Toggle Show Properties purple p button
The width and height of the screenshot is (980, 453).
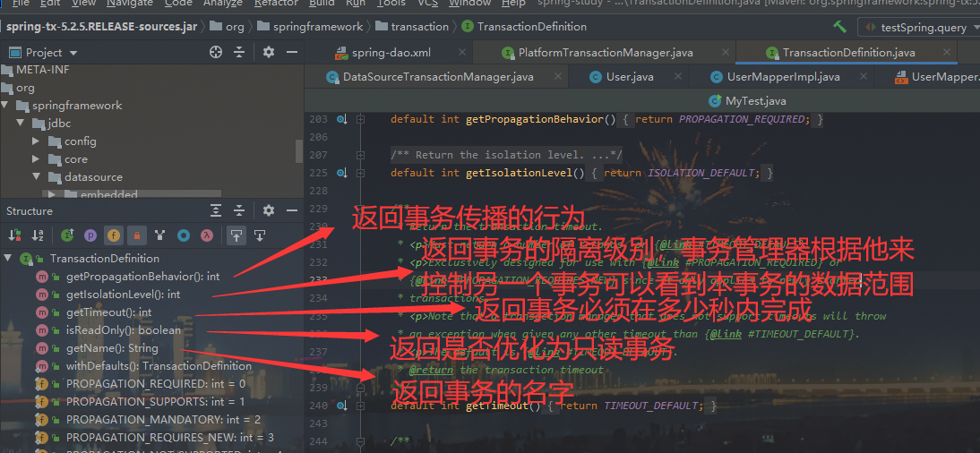click(90, 235)
